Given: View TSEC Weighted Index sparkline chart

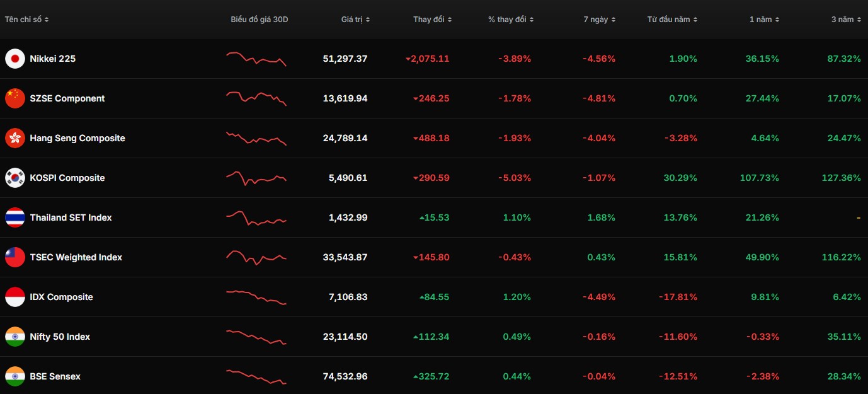Looking at the screenshot, I should pos(256,257).
